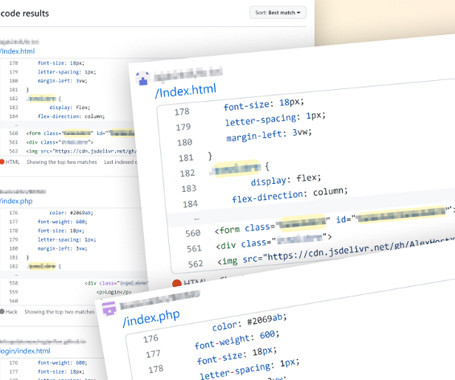Open the enlarged /Index.html file link

185,91
